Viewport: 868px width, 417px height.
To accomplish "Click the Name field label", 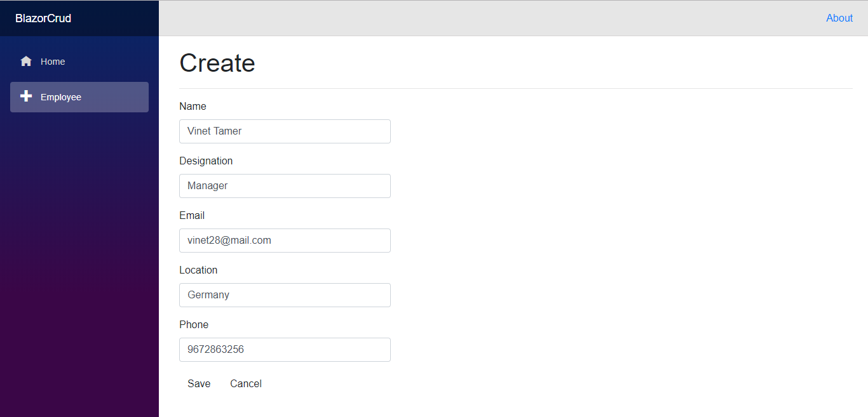I will 193,107.
